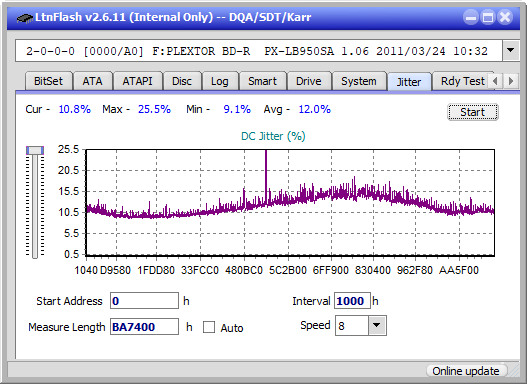The width and height of the screenshot is (527, 384).
Task: Click the vertical scale slider thumb
Action: pos(35,150)
